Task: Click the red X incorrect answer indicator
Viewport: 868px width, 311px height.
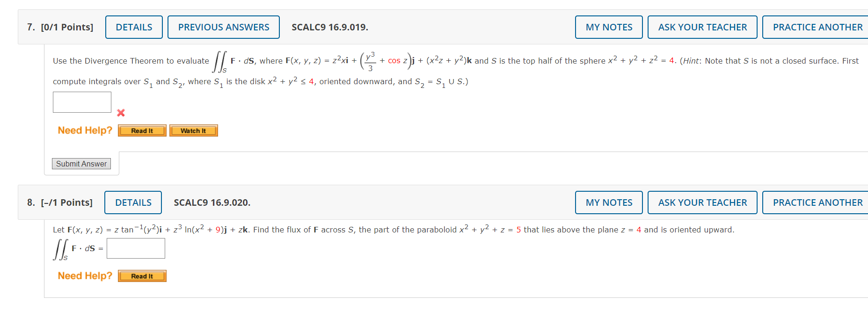Action: tap(121, 113)
